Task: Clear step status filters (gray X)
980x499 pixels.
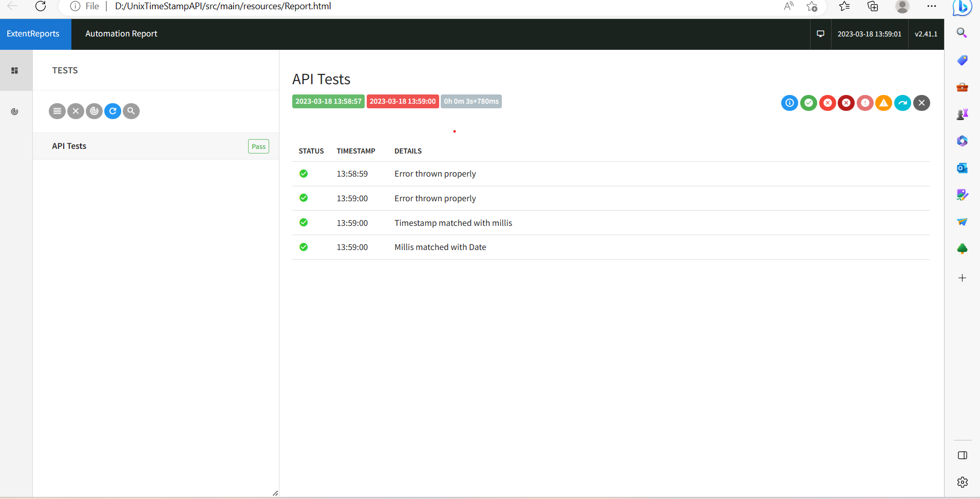Action: (921, 103)
